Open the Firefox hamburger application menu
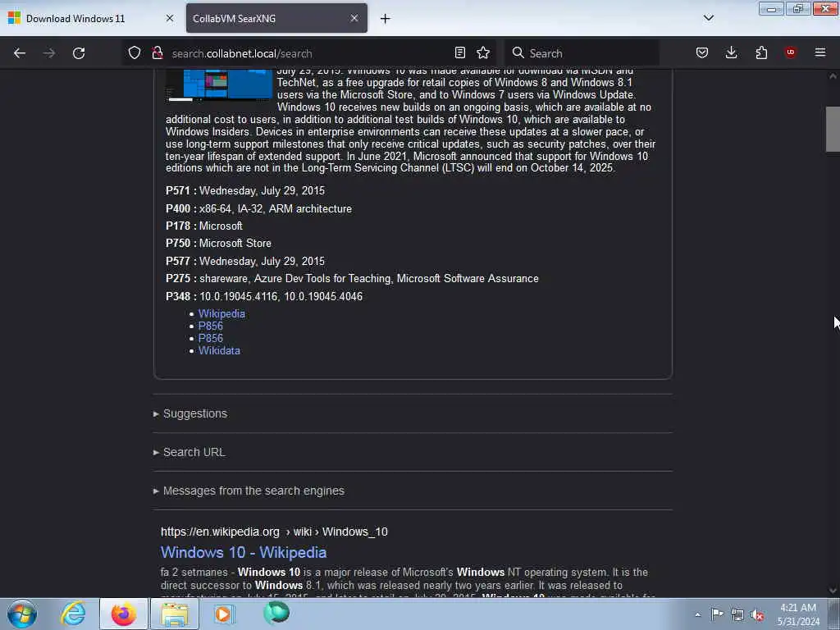The height and width of the screenshot is (630, 840). pos(820,52)
